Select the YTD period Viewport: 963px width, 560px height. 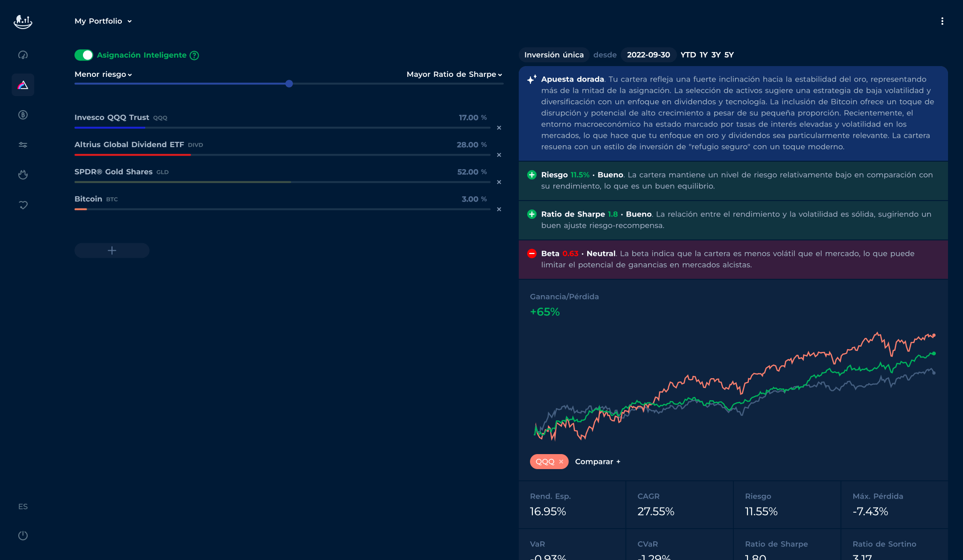point(688,55)
